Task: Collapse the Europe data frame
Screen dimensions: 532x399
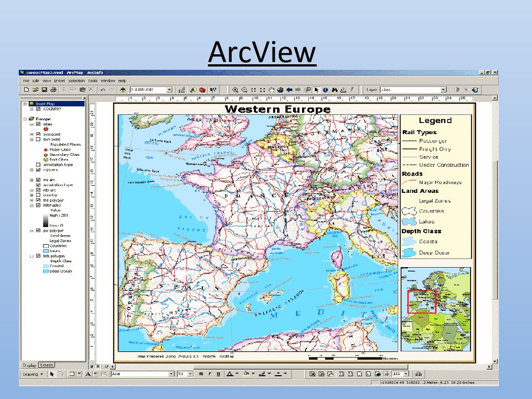Action: click(x=25, y=119)
